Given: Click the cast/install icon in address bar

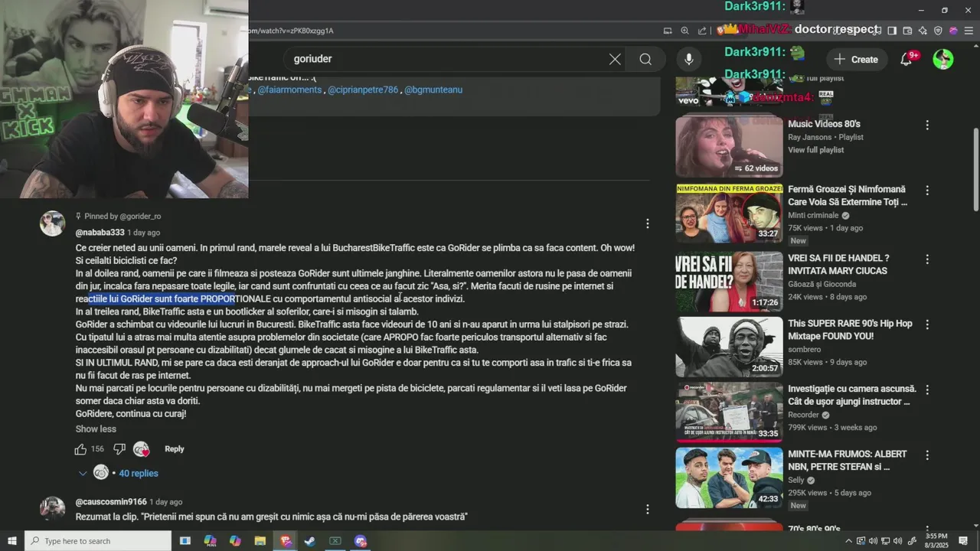Looking at the screenshot, I should click(668, 31).
